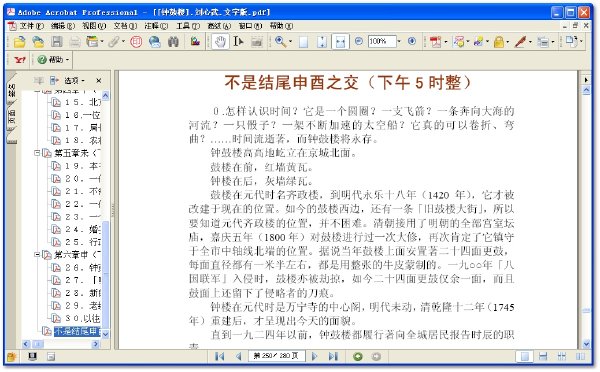The width and height of the screenshot is (600, 372).
Task: Go to previous page button
Action: (238, 356)
